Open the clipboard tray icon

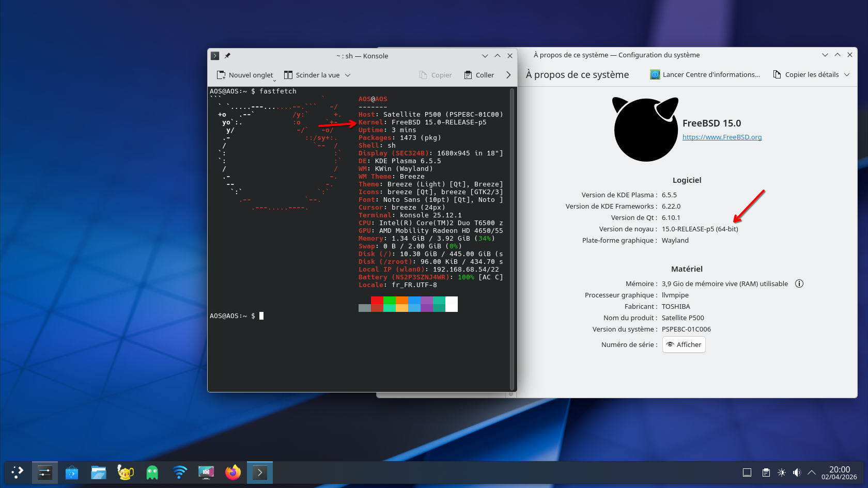pos(766,472)
